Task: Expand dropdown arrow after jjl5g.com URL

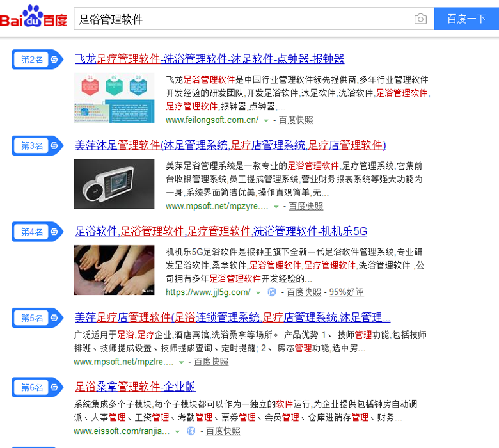Action: click(x=258, y=293)
